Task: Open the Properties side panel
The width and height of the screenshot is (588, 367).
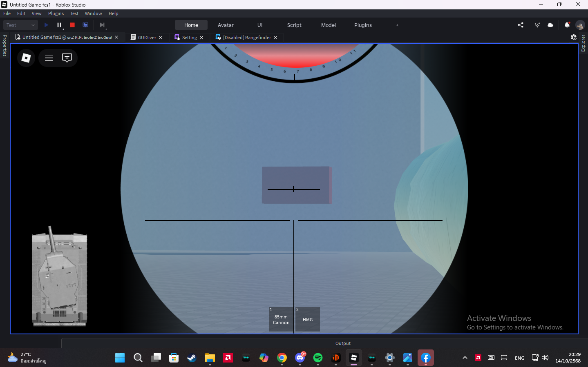Action: coord(4,46)
